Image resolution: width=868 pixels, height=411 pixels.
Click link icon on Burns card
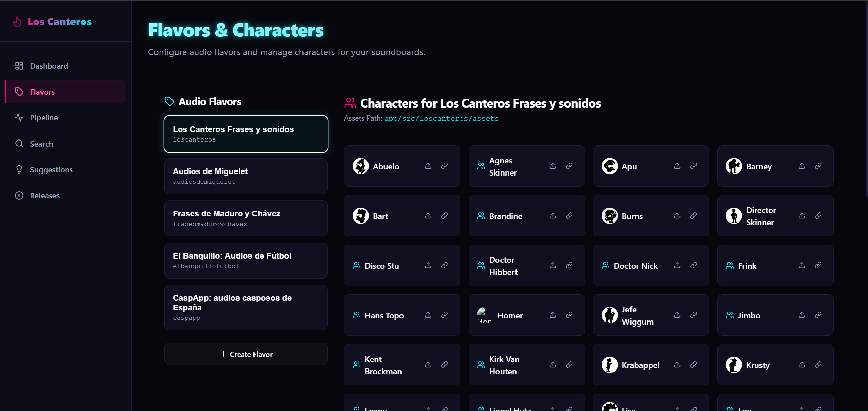point(693,215)
